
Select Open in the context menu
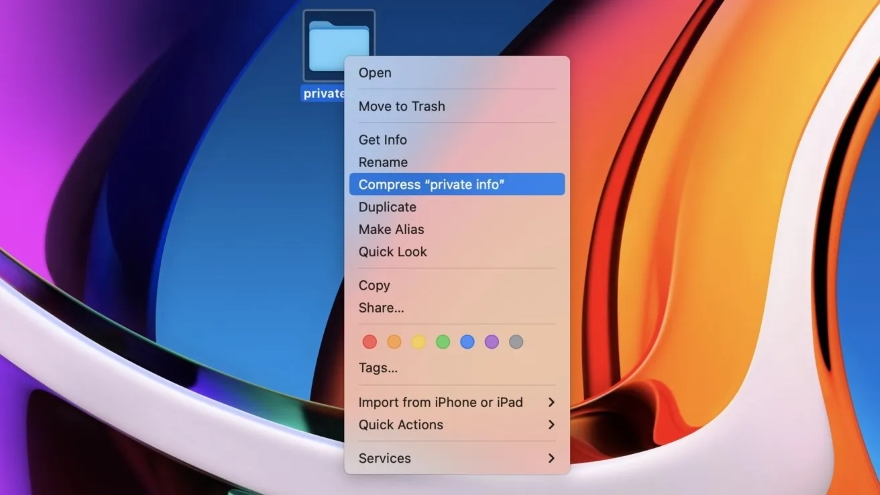(375, 73)
